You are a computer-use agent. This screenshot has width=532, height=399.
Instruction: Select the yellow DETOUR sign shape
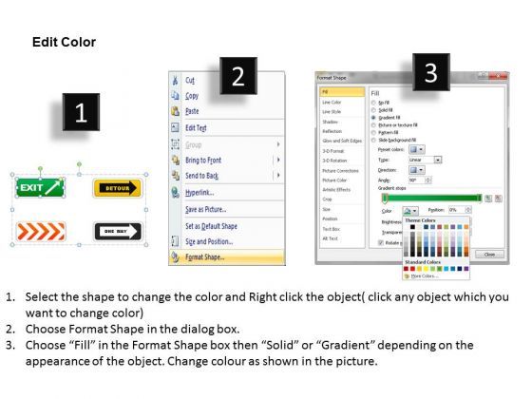click(x=118, y=188)
